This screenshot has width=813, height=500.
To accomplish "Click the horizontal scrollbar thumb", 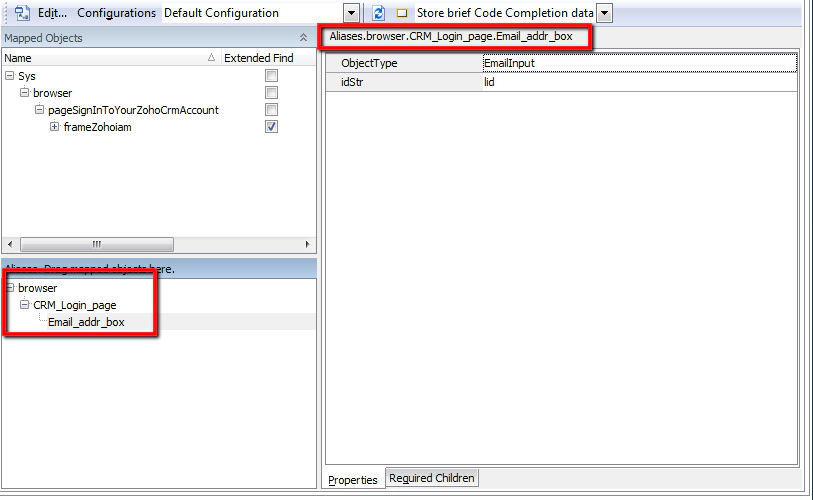I will [97, 244].
